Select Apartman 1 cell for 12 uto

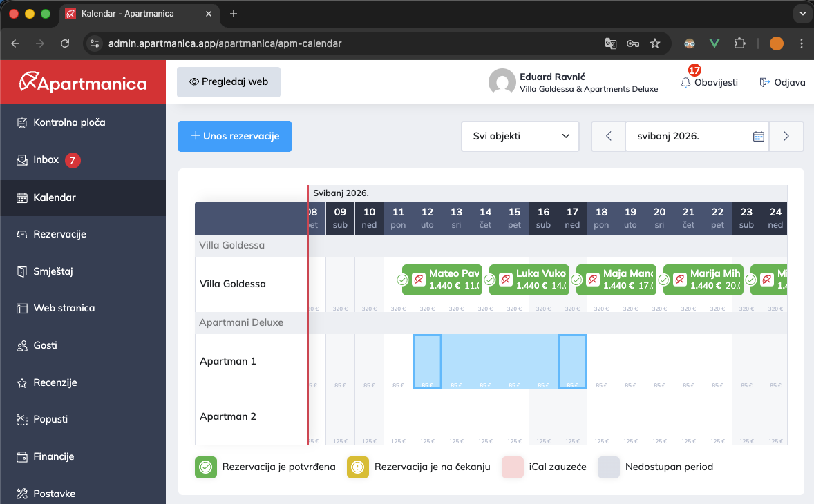pos(427,361)
